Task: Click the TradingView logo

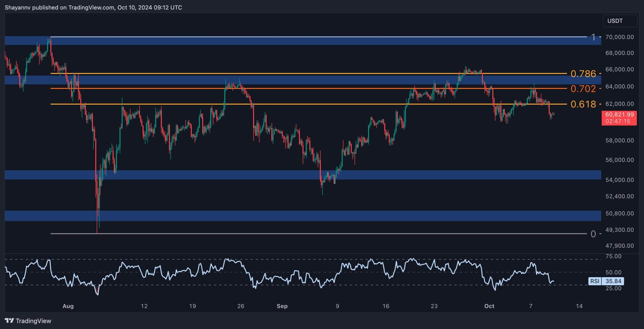Action: coord(28,321)
